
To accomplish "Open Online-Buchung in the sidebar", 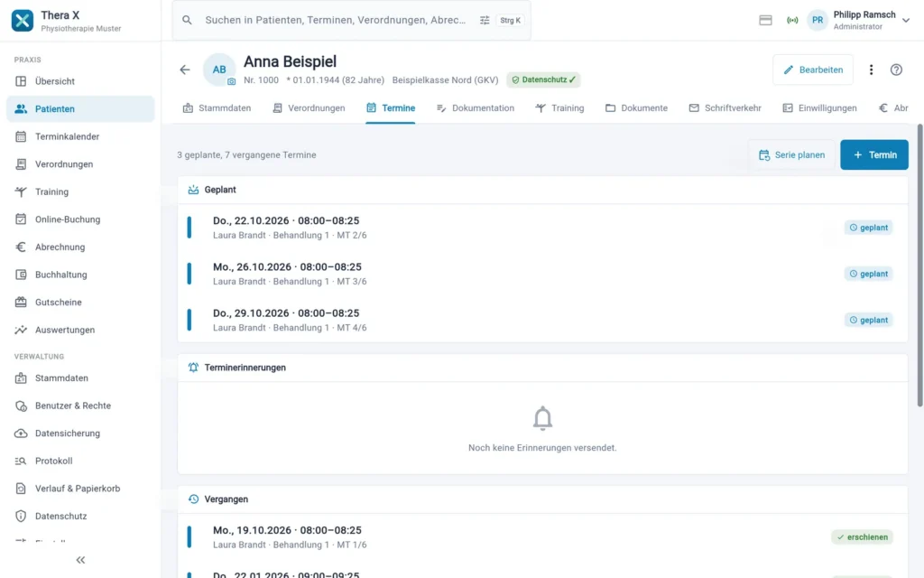I will [x=80, y=219].
